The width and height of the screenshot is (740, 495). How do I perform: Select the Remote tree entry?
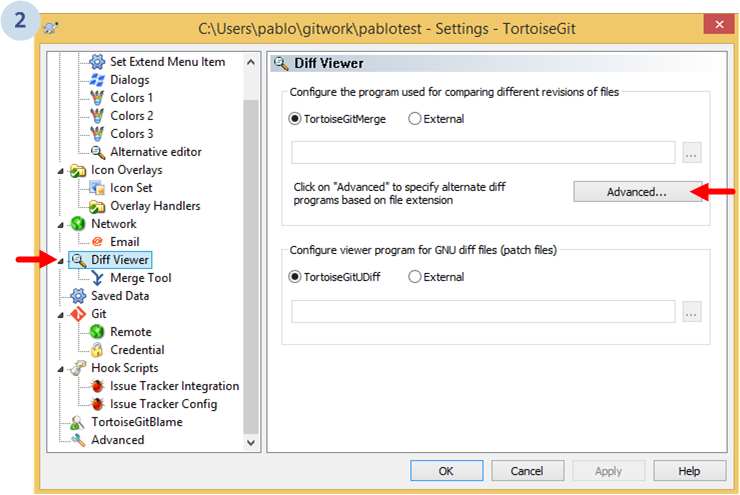click(x=131, y=332)
